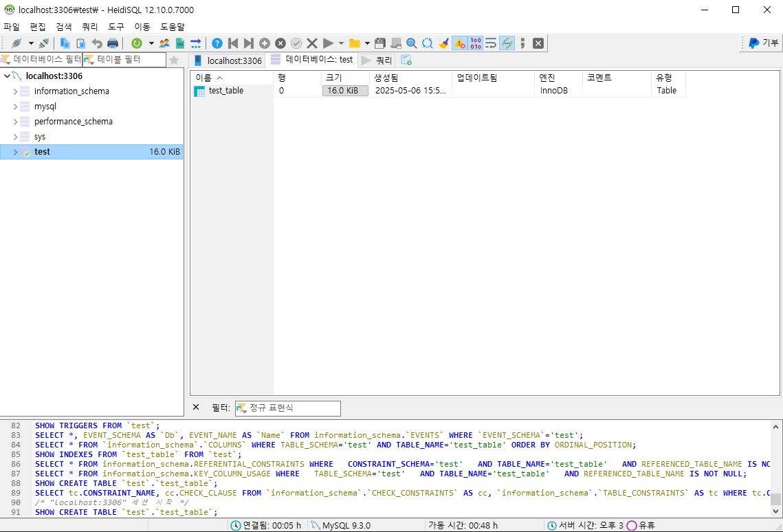Viewport: 783px width, 532px height.
Task: Switch to the localhost:3306 host tab
Action: tap(228, 60)
